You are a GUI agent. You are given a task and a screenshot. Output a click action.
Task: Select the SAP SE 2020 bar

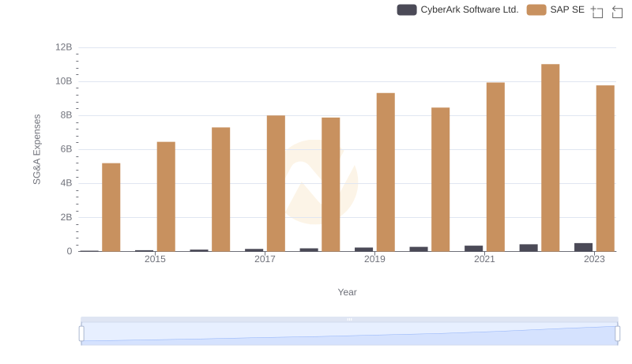click(441, 179)
